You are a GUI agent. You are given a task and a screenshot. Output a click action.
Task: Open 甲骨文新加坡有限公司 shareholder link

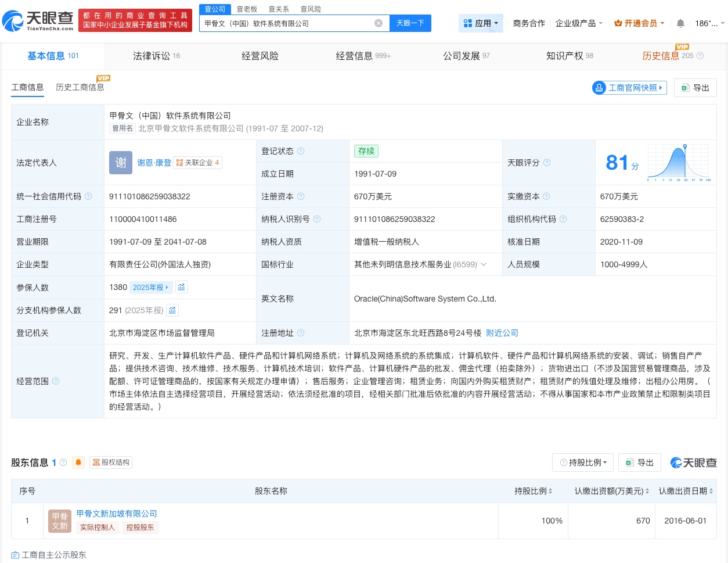(117, 514)
